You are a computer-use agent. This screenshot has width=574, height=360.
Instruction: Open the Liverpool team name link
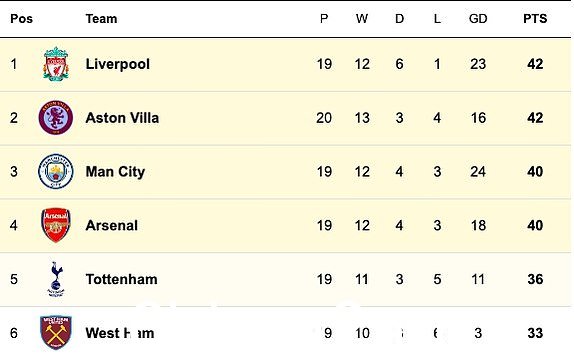click(x=118, y=64)
